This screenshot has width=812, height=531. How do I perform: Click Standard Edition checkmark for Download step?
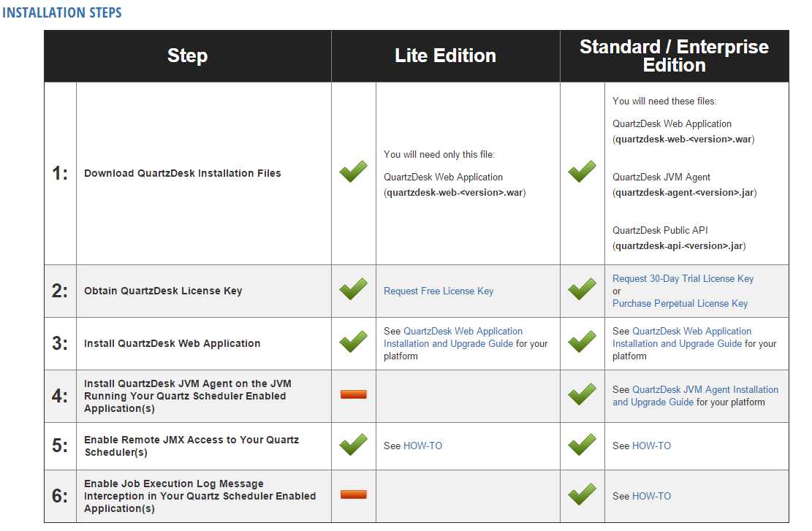pos(582,172)
